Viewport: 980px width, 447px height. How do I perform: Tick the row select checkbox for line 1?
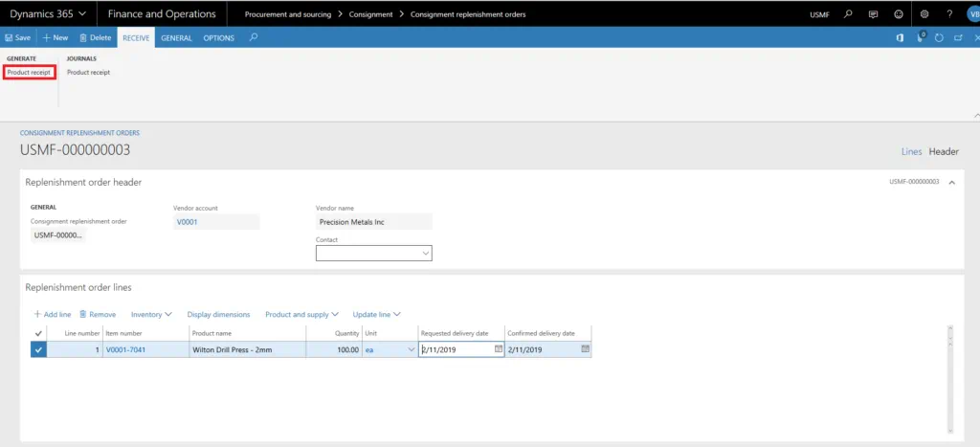pos(38,350)
